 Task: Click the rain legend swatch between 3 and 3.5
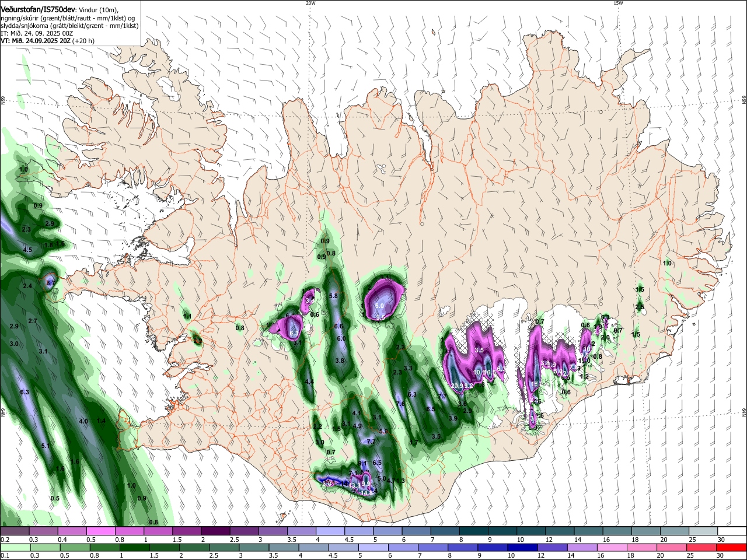pyautogui.click(x=253, y=547)
